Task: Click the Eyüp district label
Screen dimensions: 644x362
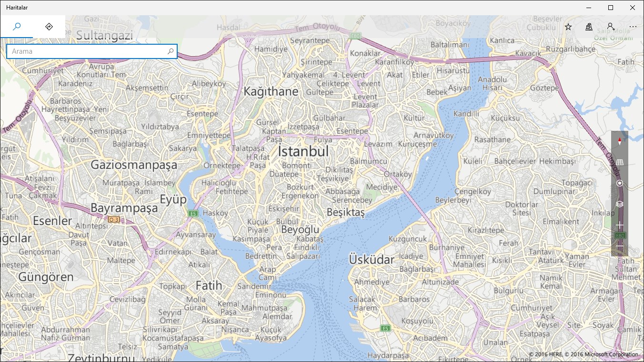Action: pyautogui.click(x=173, y=199)
